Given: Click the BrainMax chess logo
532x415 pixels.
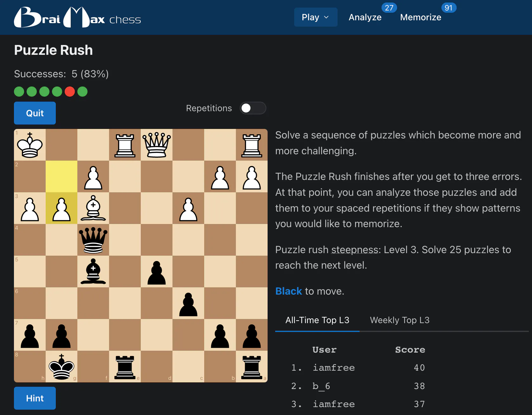Looking at the screenshot, I should tap(77, 17).
